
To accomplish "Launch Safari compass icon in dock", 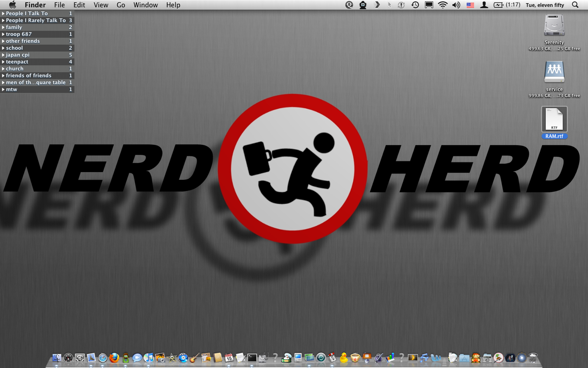I will 103,357.
